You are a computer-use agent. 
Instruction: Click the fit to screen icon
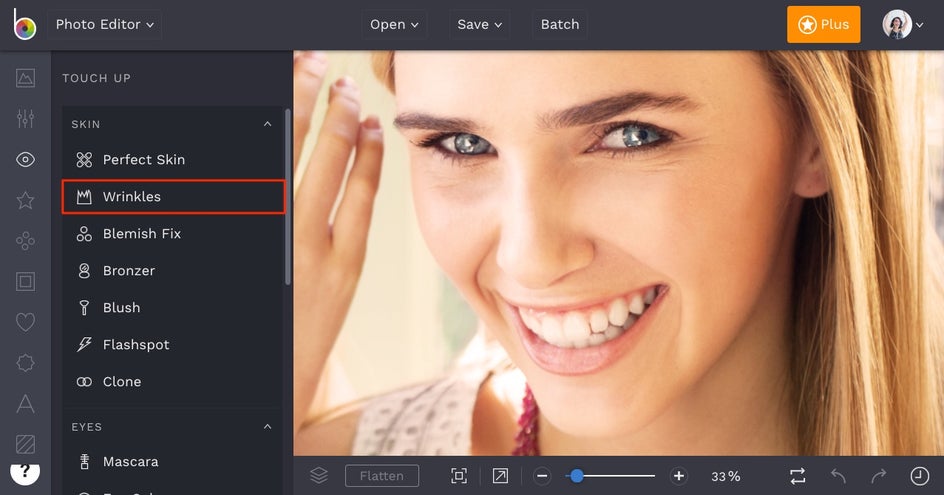click(459, 476)
